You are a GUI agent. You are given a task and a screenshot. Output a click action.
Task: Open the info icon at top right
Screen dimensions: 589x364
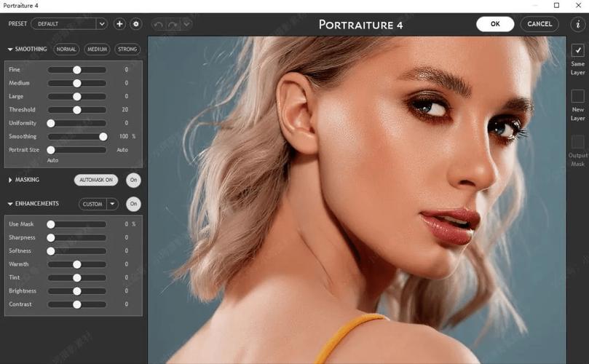[x=578, y=25]
